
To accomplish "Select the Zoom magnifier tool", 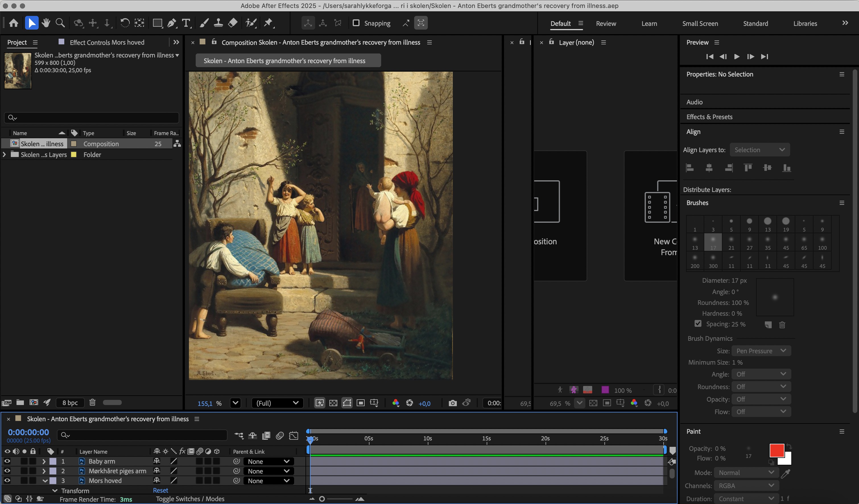I will pos(60,23).
